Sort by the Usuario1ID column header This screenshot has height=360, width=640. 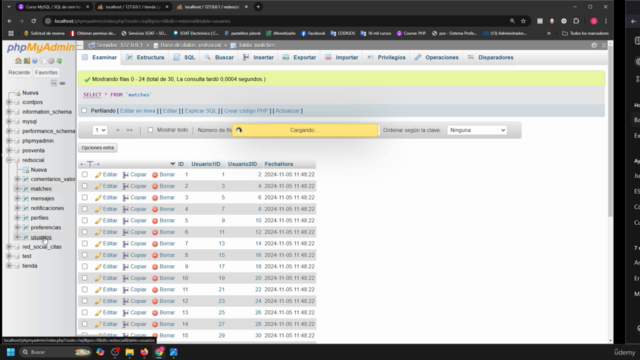coord(206,164)
